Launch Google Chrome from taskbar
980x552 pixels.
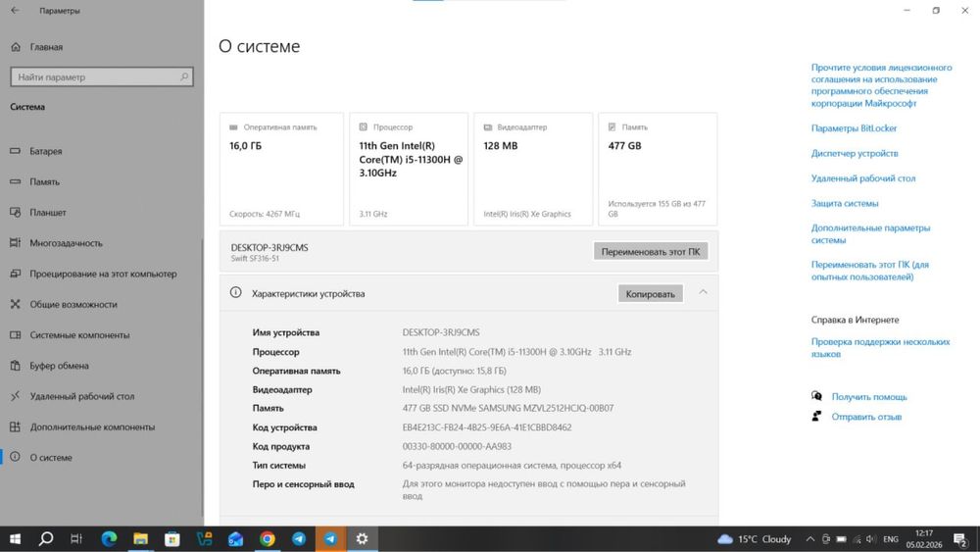tap(268, 539)
